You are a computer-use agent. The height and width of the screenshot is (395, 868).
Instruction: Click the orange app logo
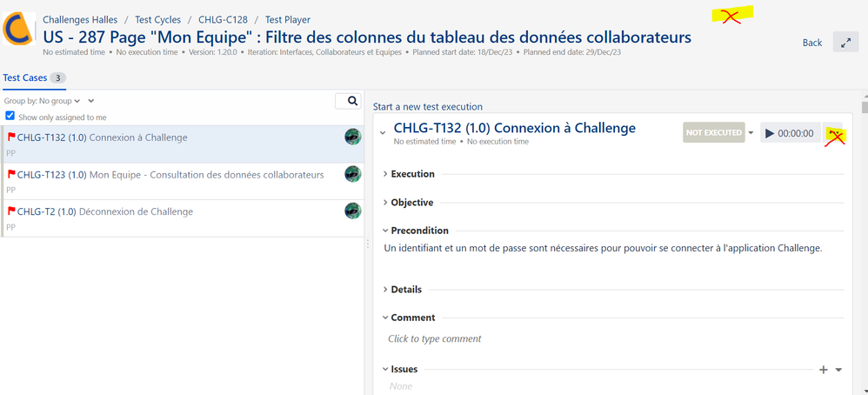[x=17, y=29]
